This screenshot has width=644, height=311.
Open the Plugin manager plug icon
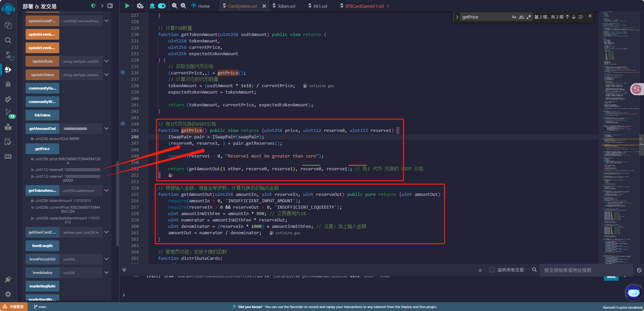8,279
